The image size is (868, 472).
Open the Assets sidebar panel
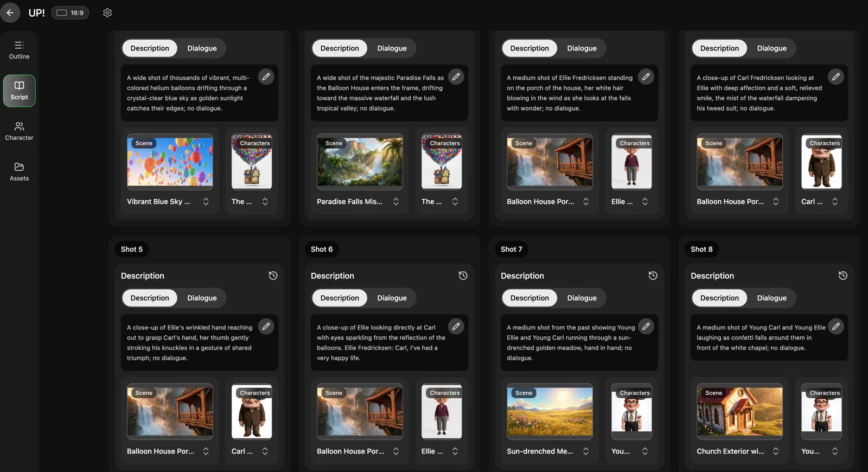[x=19, y=171]
